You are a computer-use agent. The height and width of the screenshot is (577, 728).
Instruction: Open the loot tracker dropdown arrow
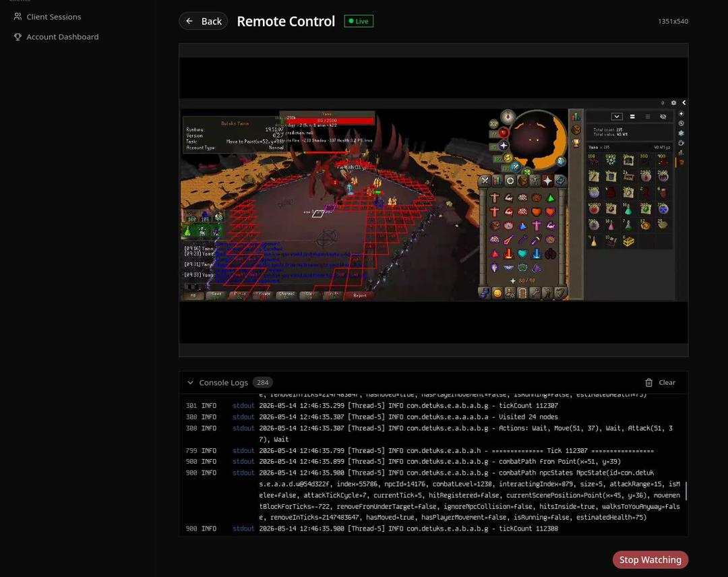coord(617,117)
